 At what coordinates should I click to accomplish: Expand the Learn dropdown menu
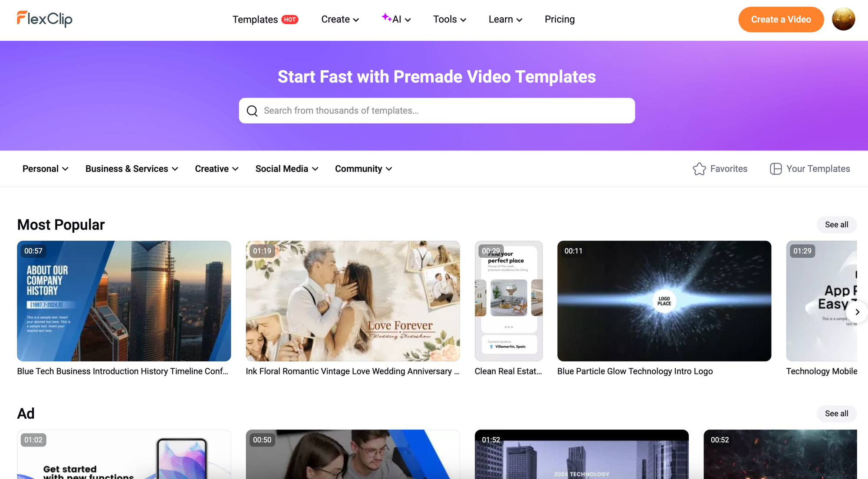[506, 20]
